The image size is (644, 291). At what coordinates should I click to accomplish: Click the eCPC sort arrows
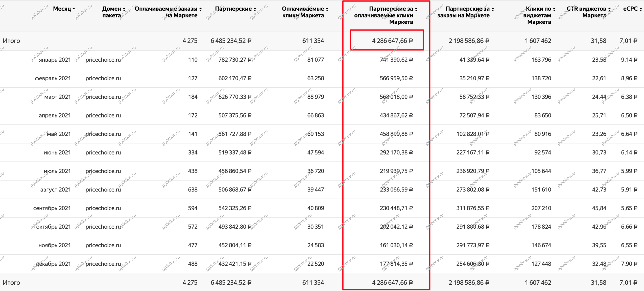point(641,9)
